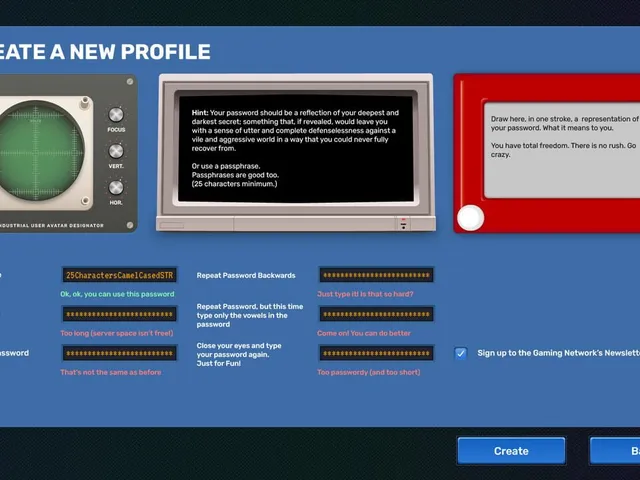Adjust the HOR. knob on the oscilloscope
The image size is (640, 480).
(116, 187)
